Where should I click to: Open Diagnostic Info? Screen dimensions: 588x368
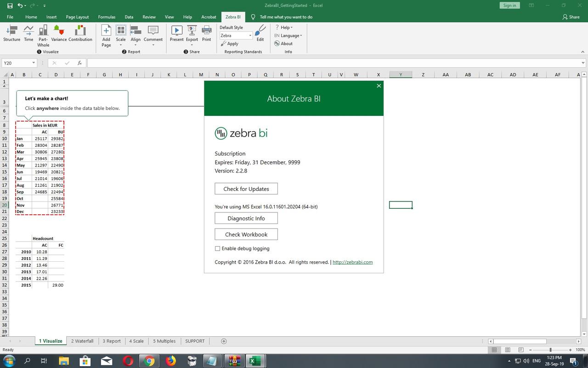click(x=246, y=218)
